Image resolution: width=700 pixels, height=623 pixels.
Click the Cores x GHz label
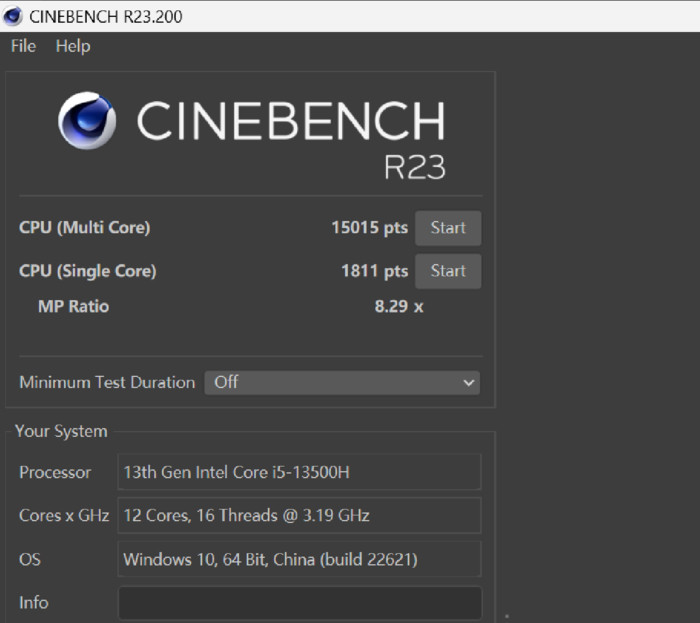(64, 515)
